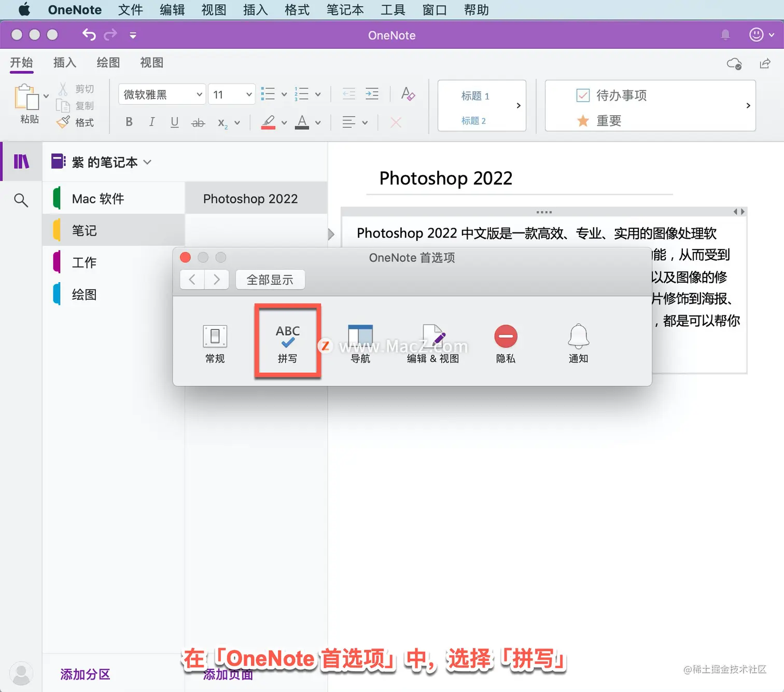Screen dimensions: 784x692
Task: Expand the paragraph alignment dropdown arrow
Action: tap(365, 123)
